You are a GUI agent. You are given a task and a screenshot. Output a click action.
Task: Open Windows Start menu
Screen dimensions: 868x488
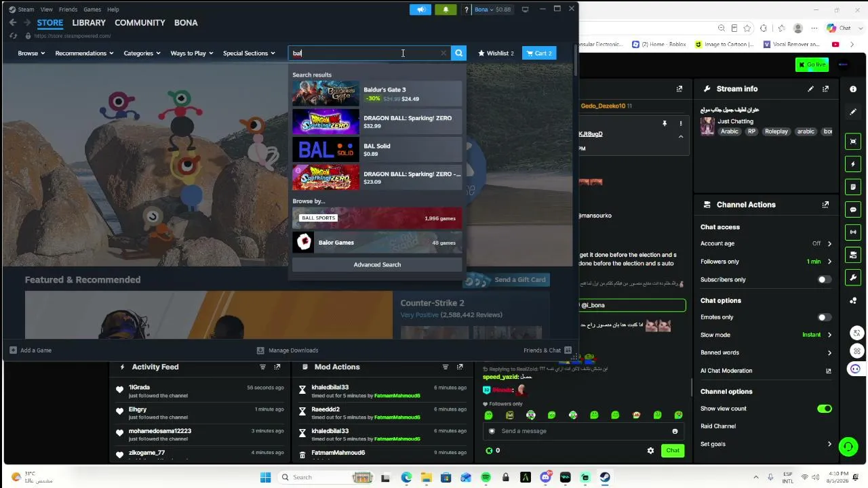(265, 477)
